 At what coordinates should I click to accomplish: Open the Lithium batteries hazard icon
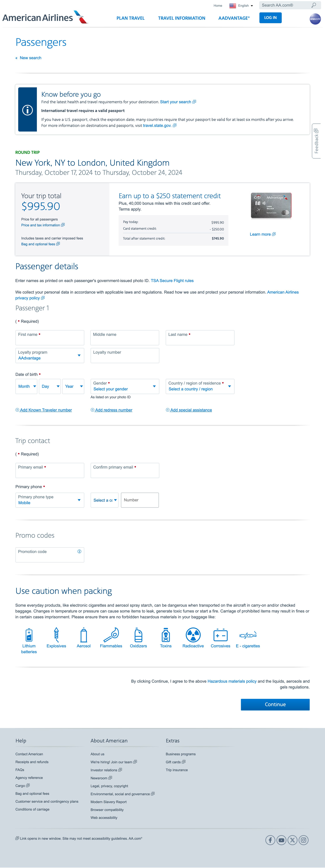click(x=29, y=635)
